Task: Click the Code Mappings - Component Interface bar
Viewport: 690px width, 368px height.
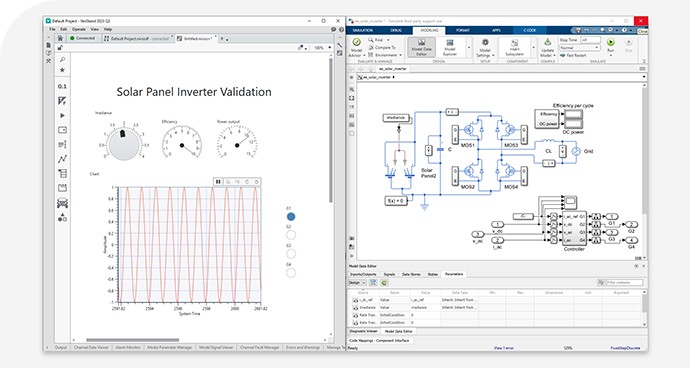Action: 379,340
